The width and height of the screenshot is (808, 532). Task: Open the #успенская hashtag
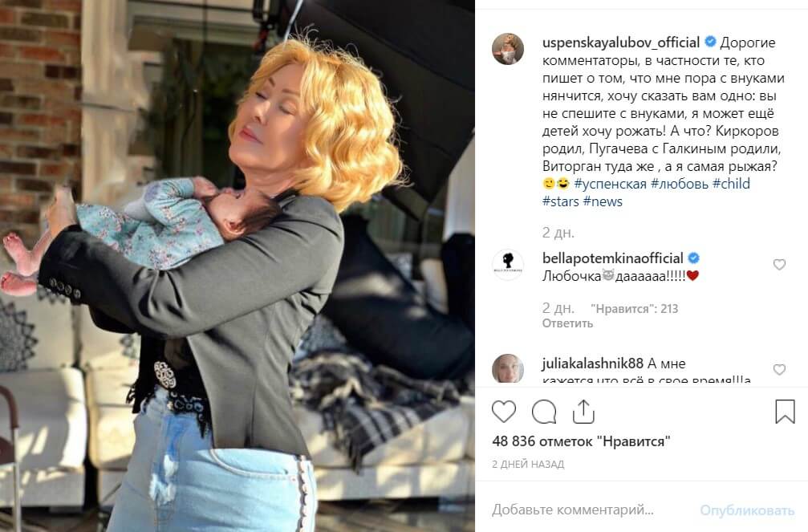610,184
